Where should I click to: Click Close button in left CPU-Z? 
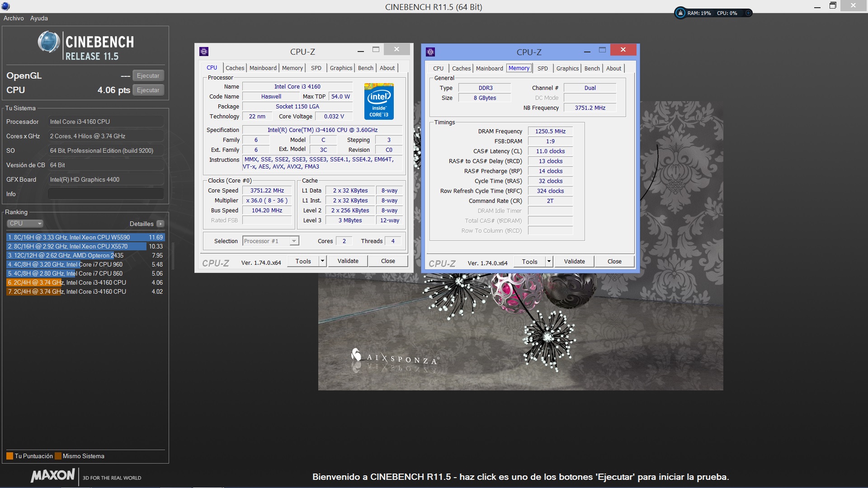tap(388, 261)
